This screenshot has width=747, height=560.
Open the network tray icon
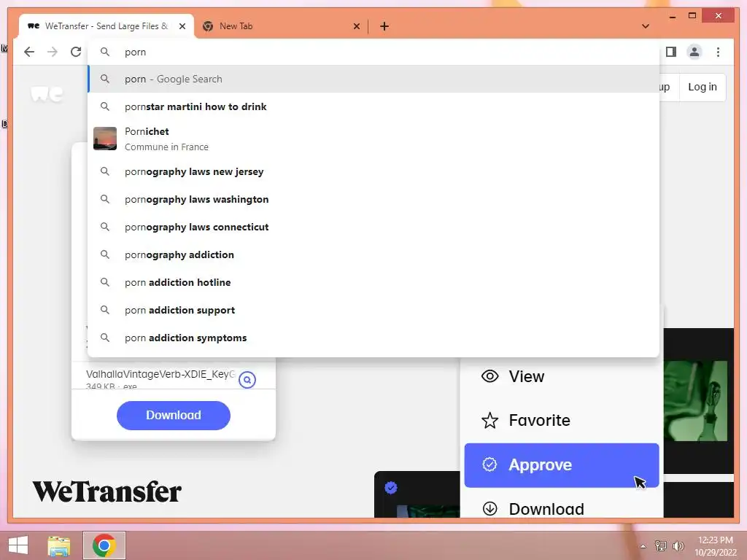click(x=661, y=546)
